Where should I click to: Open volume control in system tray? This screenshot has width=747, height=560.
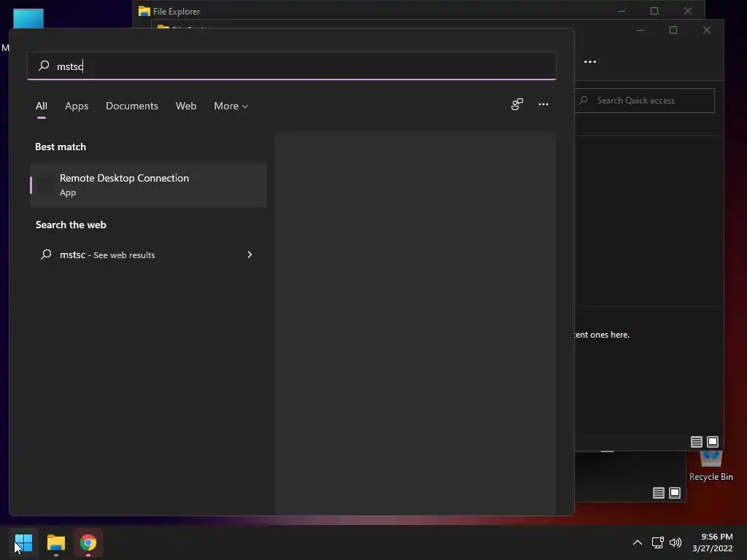pyautogui.click(x=676, y=542)
